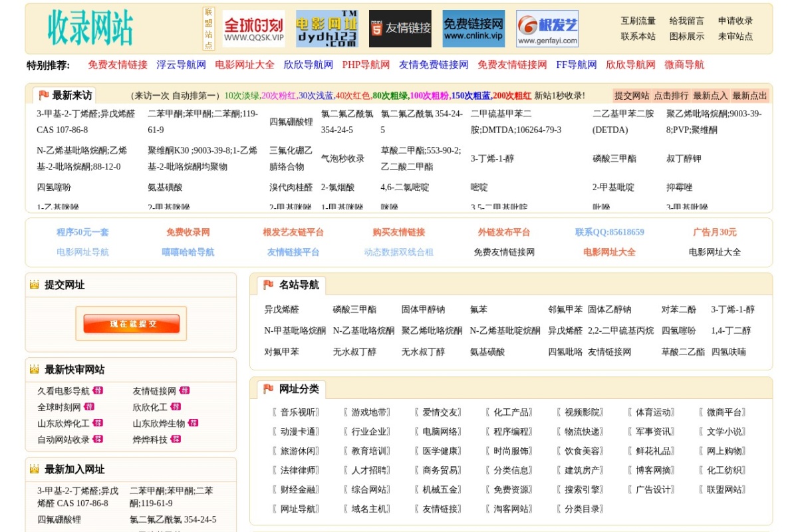Click the 收录网站 site logo
The image size is (798, 532).
click(90, 28)
